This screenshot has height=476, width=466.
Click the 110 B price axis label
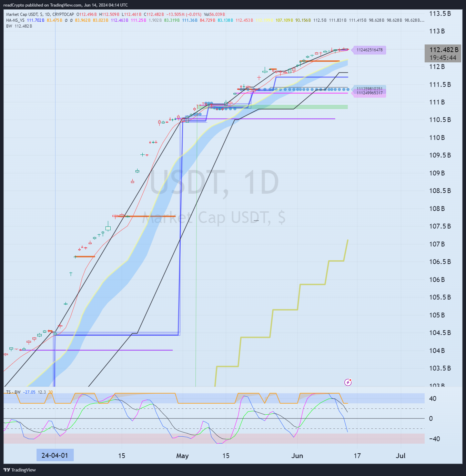[x=437, y=138]
